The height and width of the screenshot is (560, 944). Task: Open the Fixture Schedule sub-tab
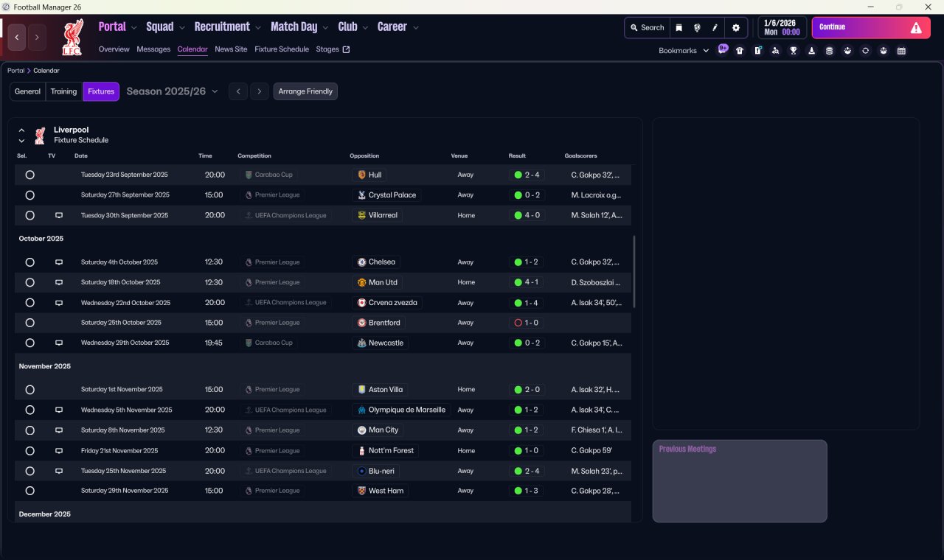coord(281,49)
